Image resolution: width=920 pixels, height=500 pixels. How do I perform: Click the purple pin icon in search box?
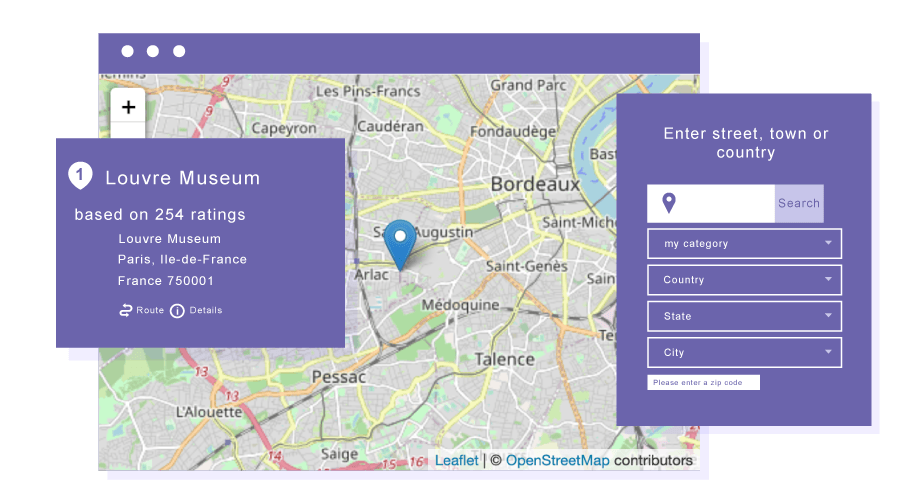[x=669, y=203]
